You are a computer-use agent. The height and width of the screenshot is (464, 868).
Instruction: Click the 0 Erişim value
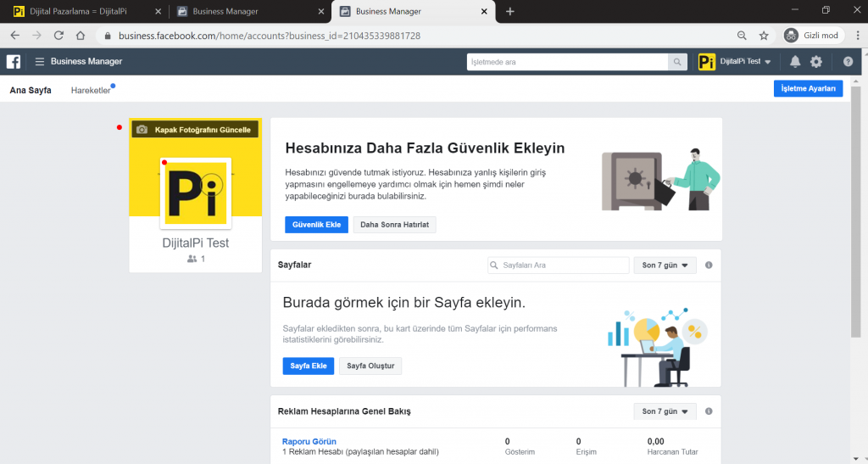[x=578, y=441]
